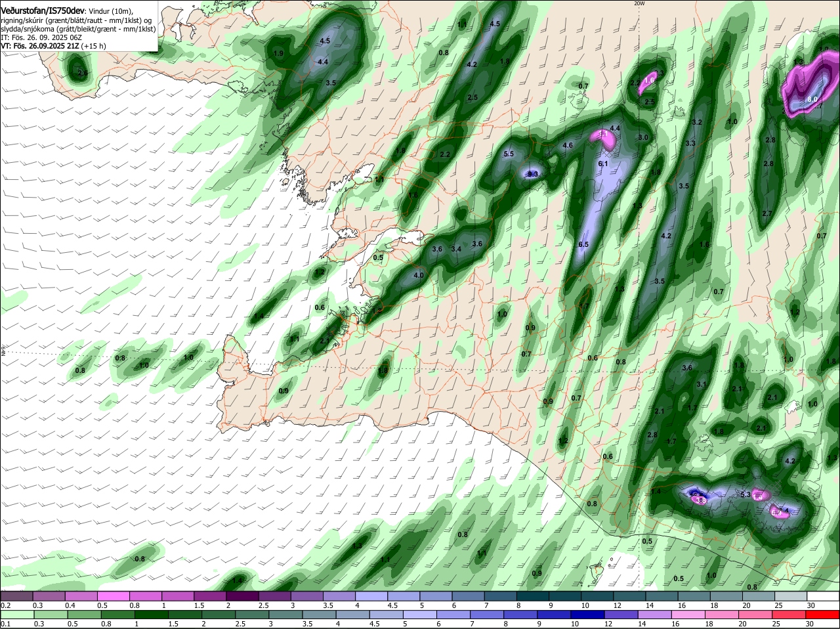Select the bright pink swatch after 0.5 in the top legend
The width and height of the screenshot is (840, 629).
coord(113,596)
